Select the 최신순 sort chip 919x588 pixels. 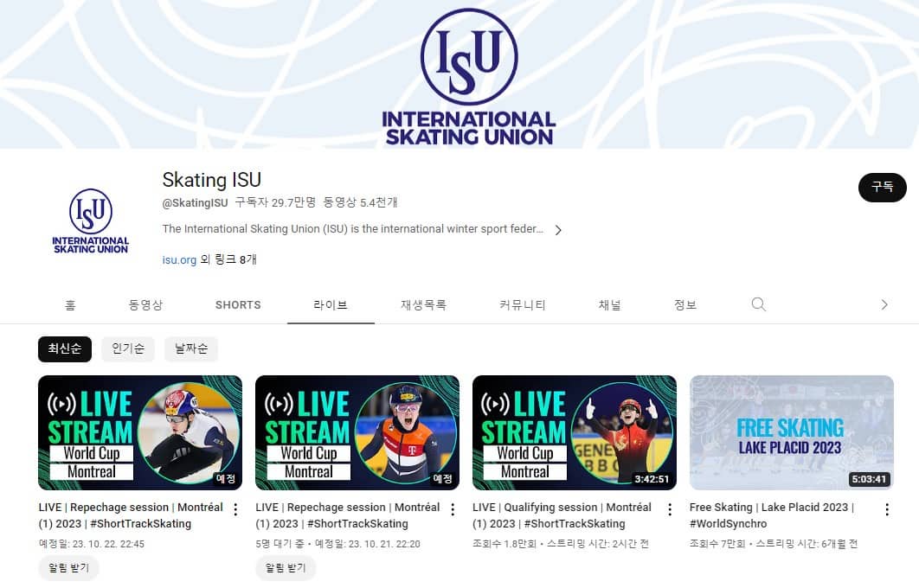click(x=65, y=349)
